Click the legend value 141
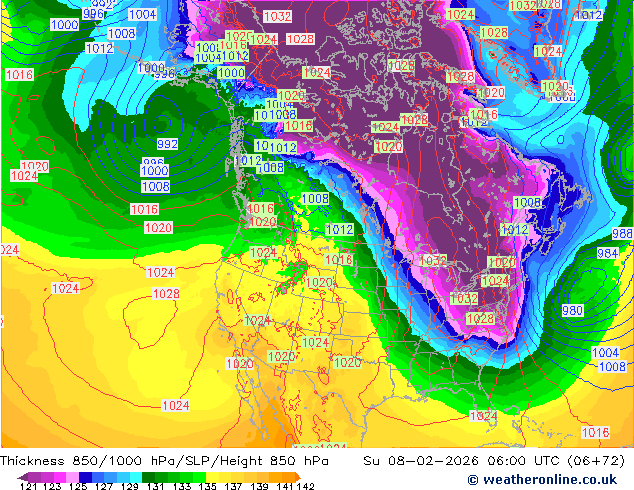This screenshot has height=490, width=634. (x=285, y=486)
